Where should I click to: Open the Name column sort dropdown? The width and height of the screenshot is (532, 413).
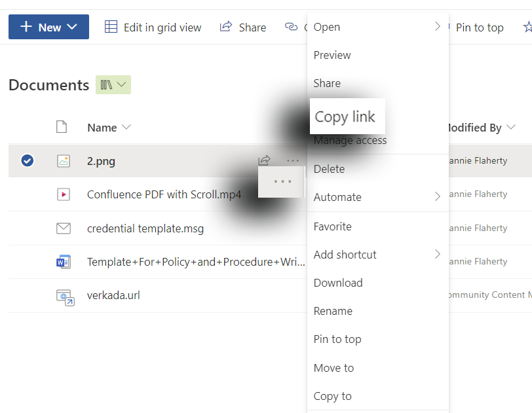coord(109,128)
